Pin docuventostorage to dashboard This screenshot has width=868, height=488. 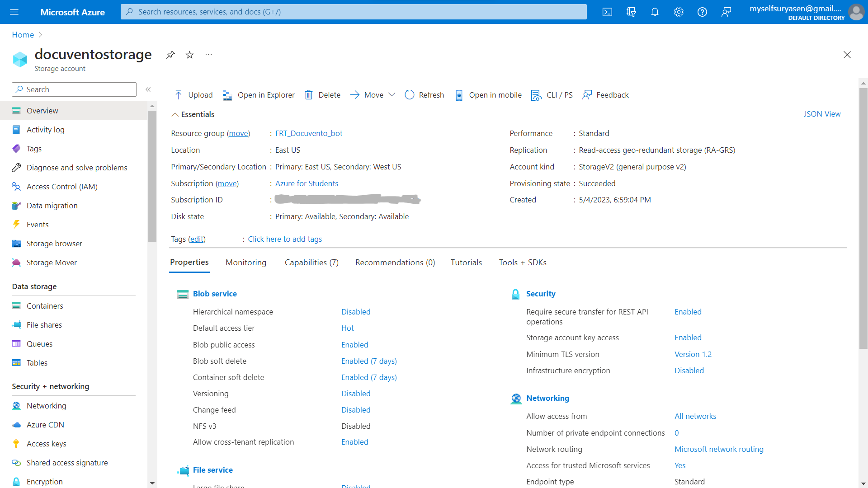coord(170,55)
